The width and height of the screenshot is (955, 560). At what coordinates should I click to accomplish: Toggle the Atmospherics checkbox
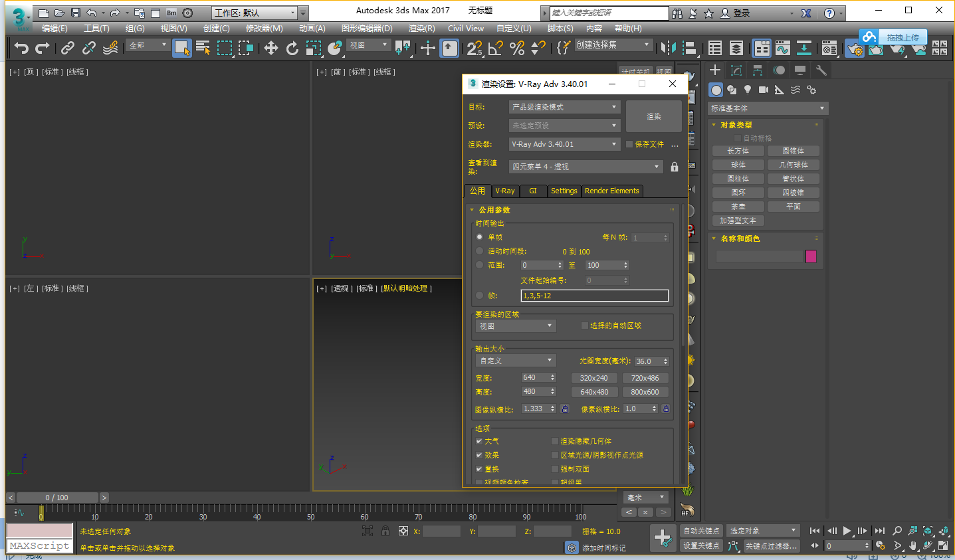coord(479,441)
